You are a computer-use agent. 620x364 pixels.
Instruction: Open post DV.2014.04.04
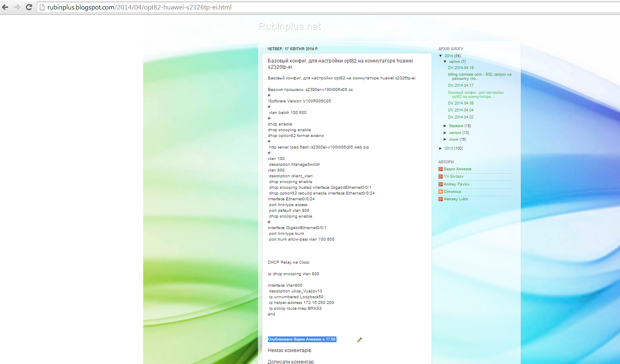pos(461,110)
